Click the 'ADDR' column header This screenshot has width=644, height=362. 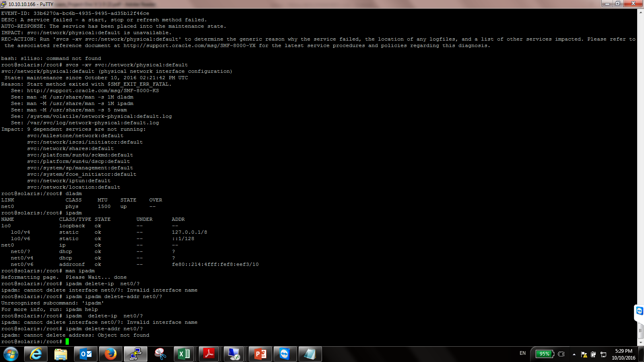(178, 219)
